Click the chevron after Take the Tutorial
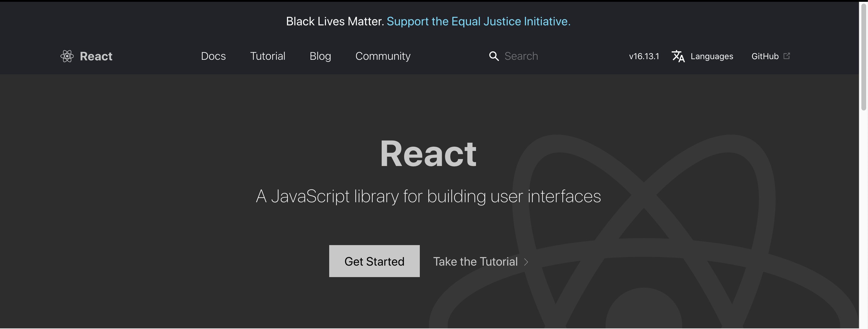The image size is (868, 329). (x=526, y=262)
